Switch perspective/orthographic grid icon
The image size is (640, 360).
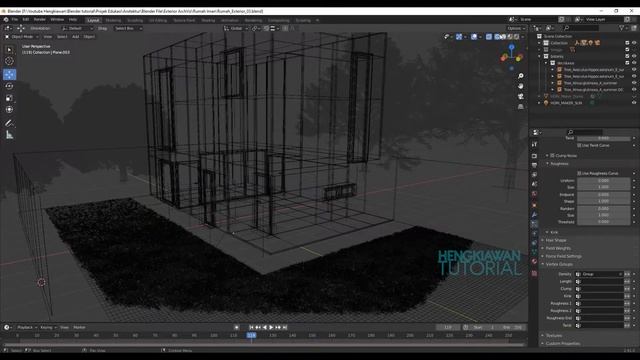click(x=520, y=107)
